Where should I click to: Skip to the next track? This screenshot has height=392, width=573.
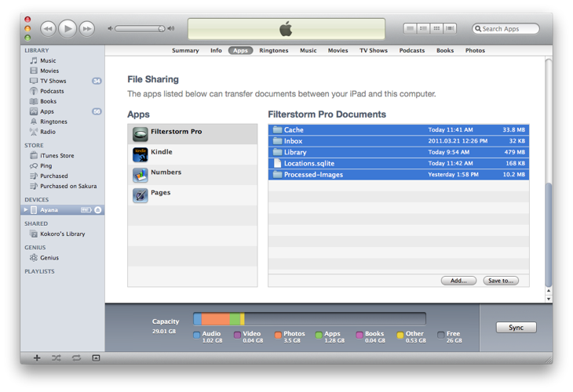click(87, 28)
